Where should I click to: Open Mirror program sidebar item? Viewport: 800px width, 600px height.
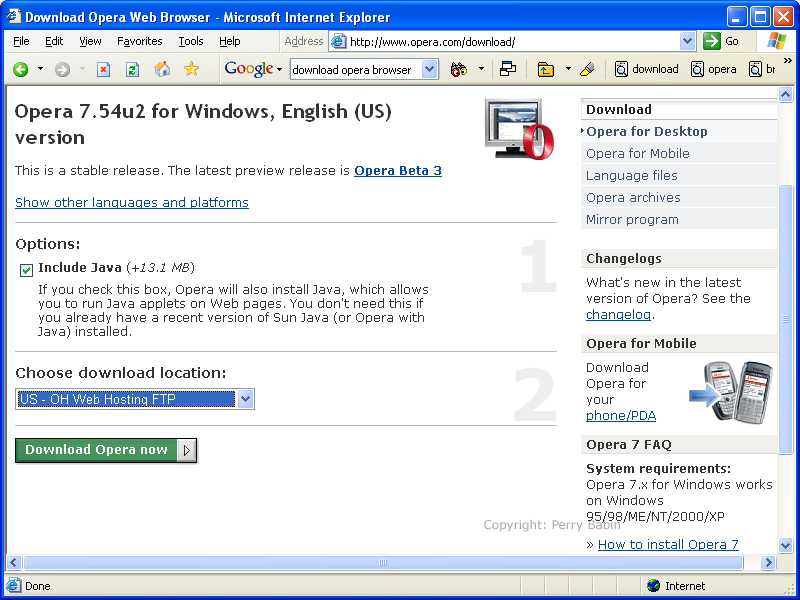(x=679, y=219)
